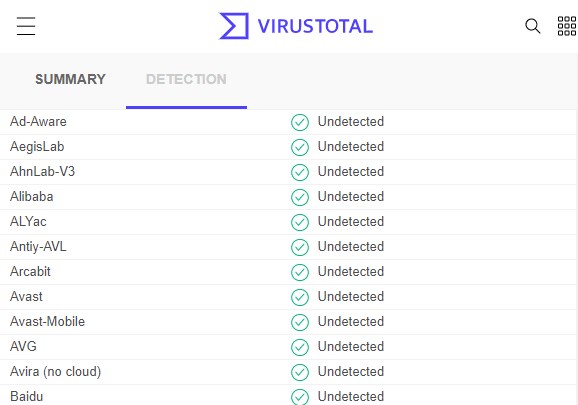Select the AegisLab engine row

pos(288,147)
